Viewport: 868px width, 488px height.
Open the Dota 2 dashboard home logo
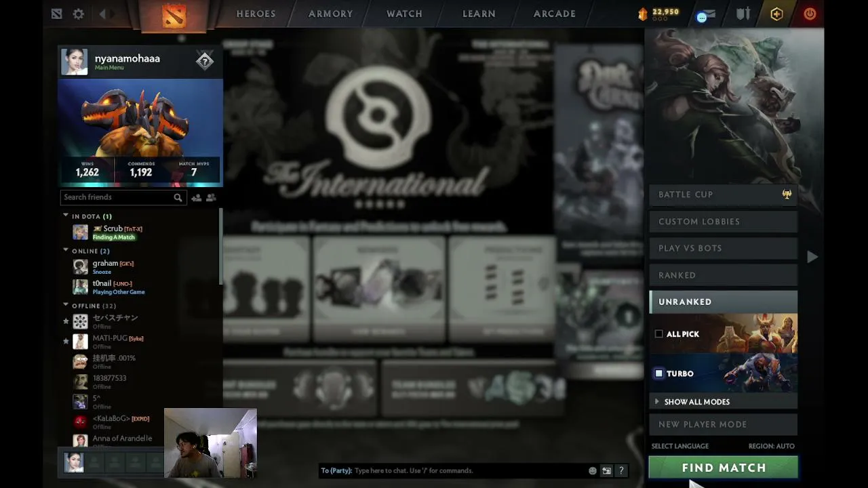[x=174, y=15]
